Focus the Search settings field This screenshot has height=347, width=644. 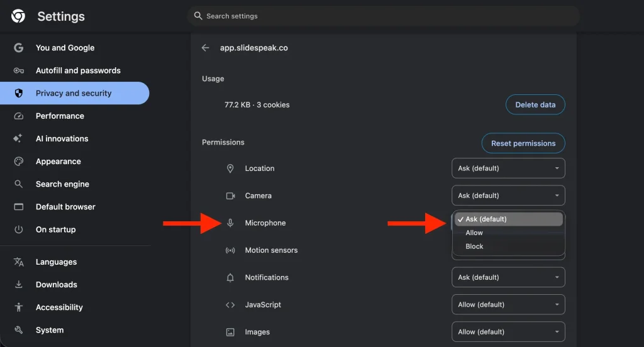[384, 16]
